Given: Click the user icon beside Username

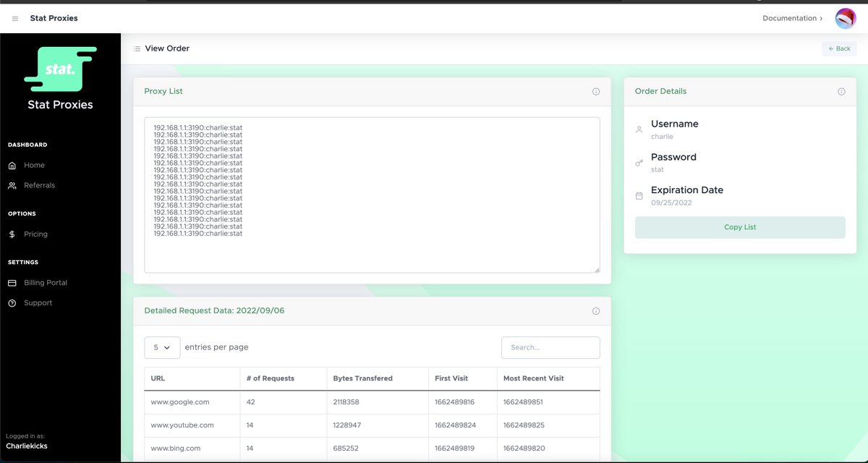Looking at the screenshot, I should pyautogui.click(x=639, y=130).
